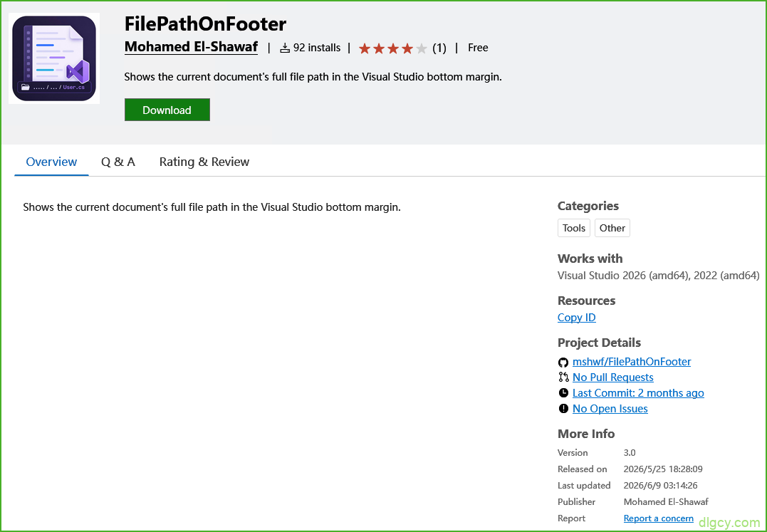767x532 pixels.
Task: Open the No Pull Requests link
Action: click(x=613, y=377)
